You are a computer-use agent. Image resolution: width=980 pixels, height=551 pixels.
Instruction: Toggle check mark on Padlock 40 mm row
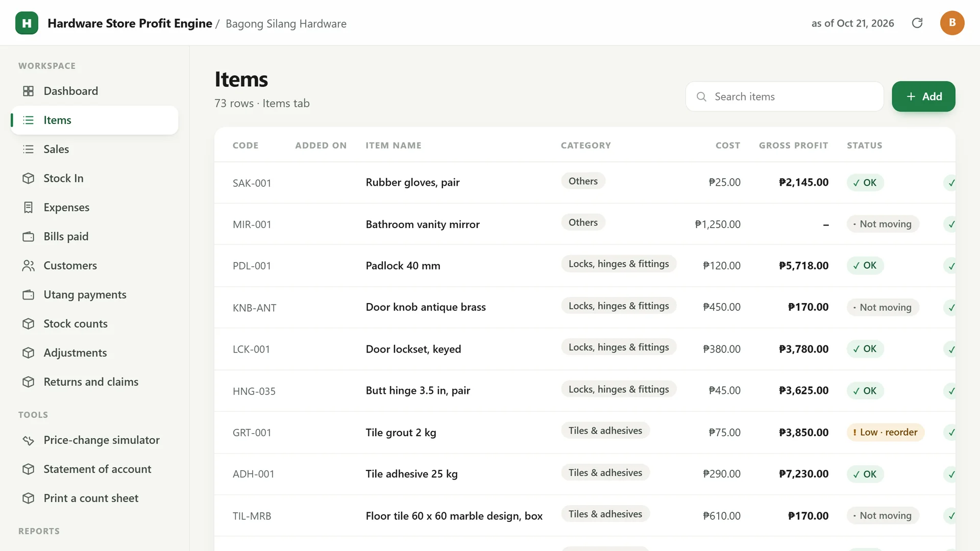tap(950, 266)
